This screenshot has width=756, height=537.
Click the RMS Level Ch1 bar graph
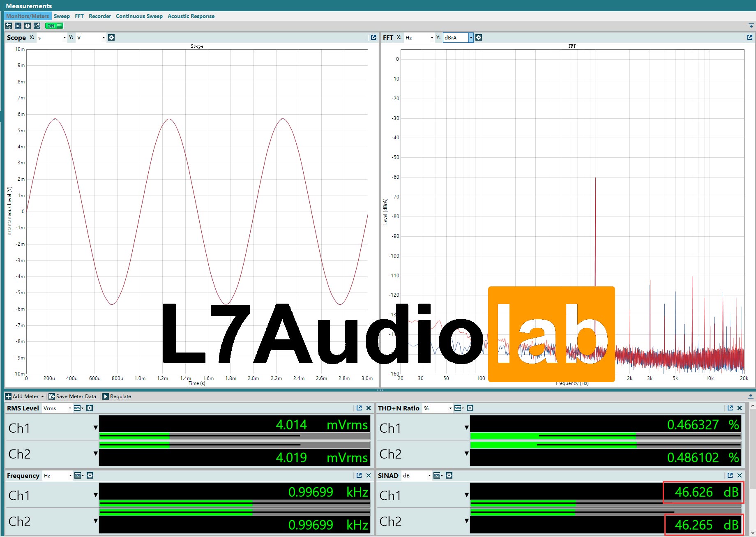[x=235, y=436]
